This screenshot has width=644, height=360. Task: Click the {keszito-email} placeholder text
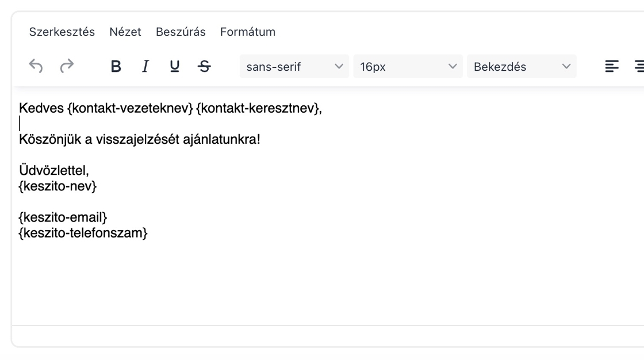point(63,218)
